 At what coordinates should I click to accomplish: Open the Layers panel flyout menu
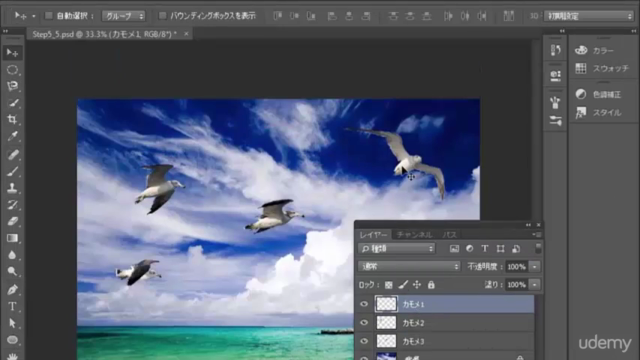coord(538,235)
